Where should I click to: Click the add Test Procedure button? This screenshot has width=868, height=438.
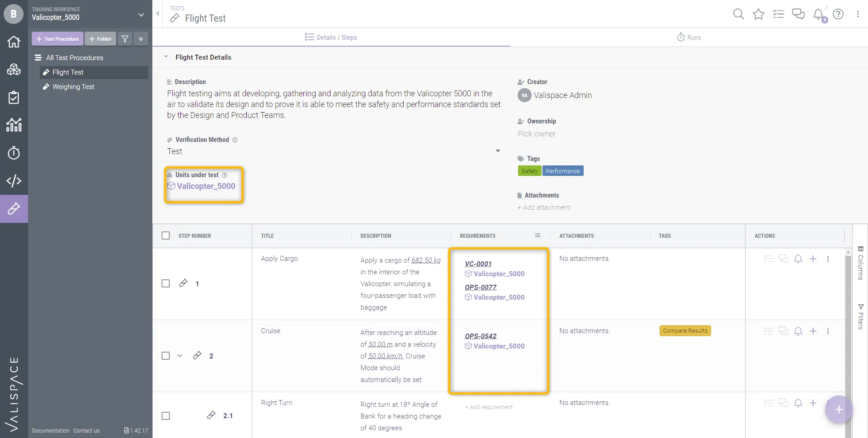57,39
